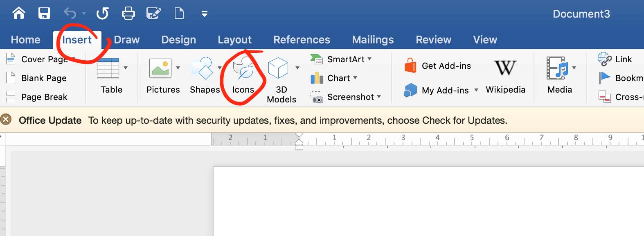Click the Pictures icon
This screenshot has width=644, height=236.
click(x=160, y=68)
